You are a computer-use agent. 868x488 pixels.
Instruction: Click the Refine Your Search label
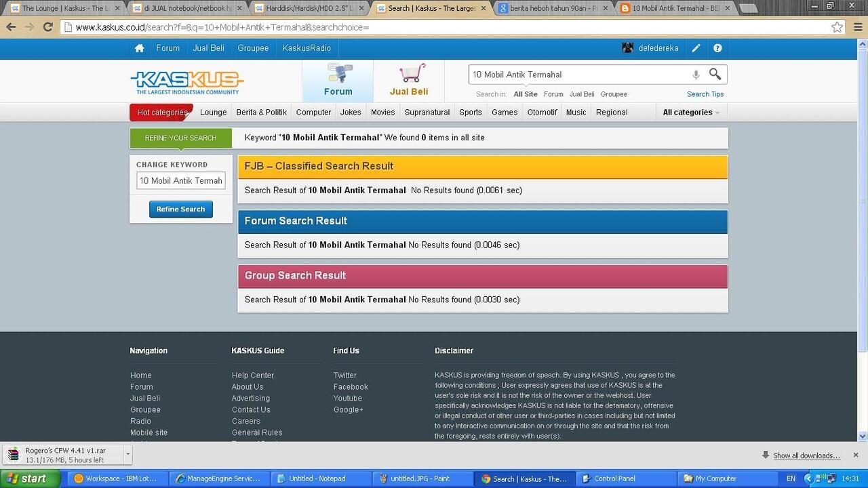(x=181, y=138)
